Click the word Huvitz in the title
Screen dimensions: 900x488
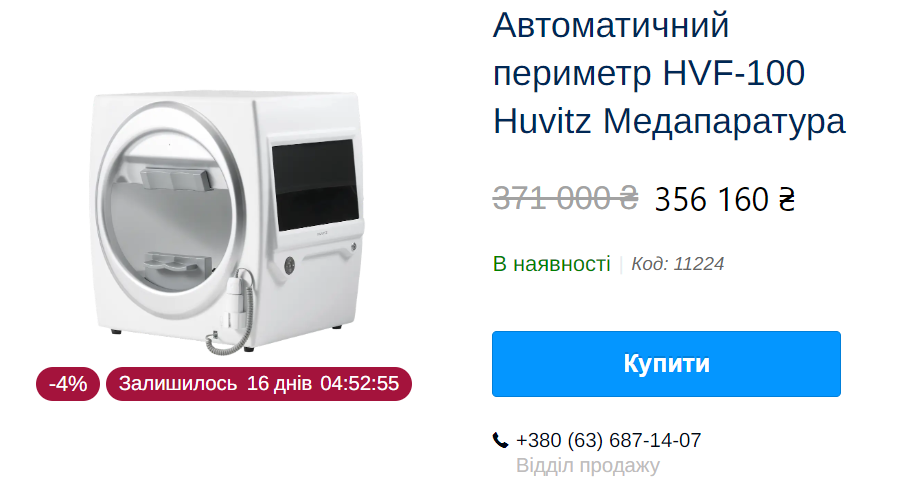pos(542,122)
